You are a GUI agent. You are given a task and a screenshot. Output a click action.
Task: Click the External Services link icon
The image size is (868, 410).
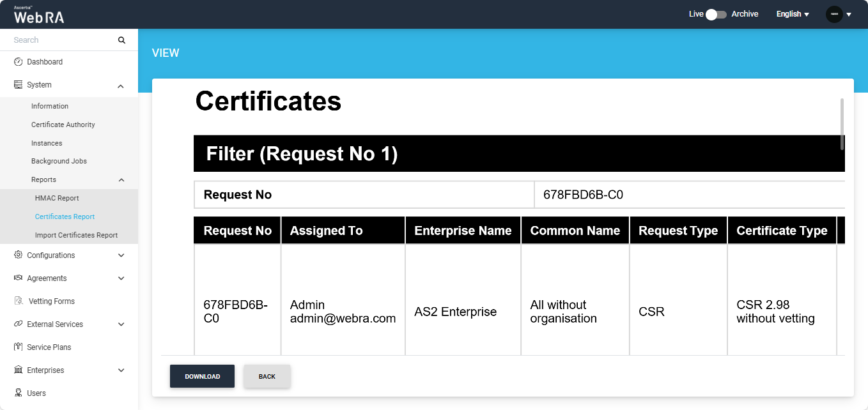click(18, 324)
